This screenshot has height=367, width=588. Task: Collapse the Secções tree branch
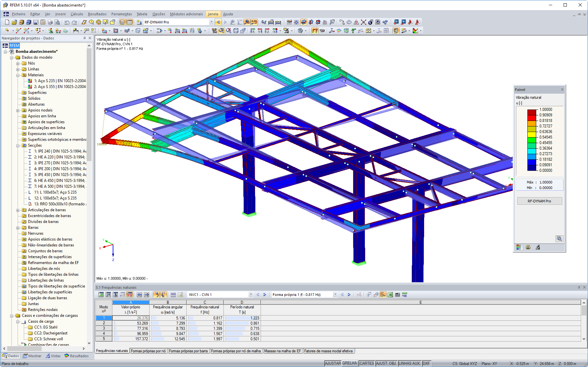pos(19,145)
